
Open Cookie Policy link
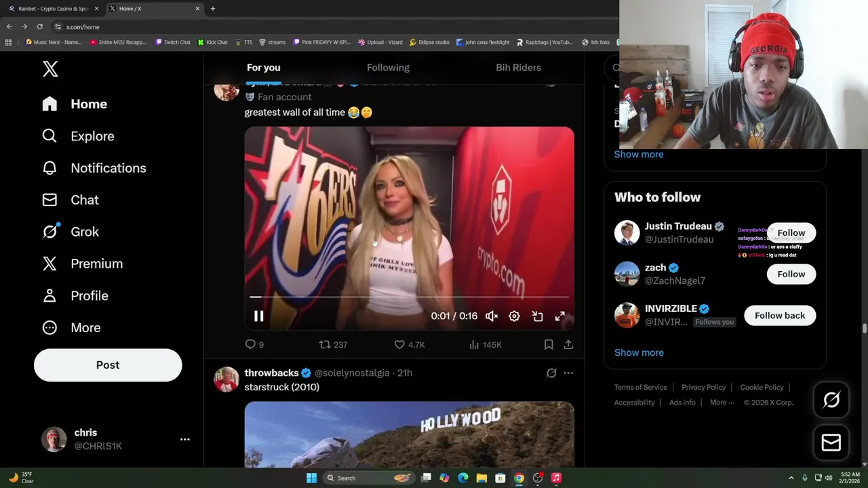[x=762, y=387]
